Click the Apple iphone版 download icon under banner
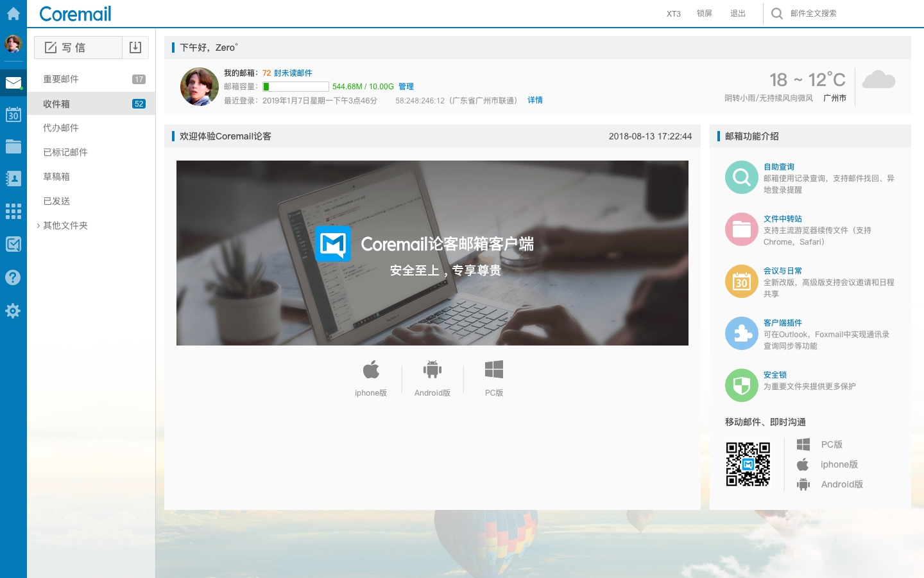Image resolution: width=924 pixels, height=578 pixels. point(371,370)
